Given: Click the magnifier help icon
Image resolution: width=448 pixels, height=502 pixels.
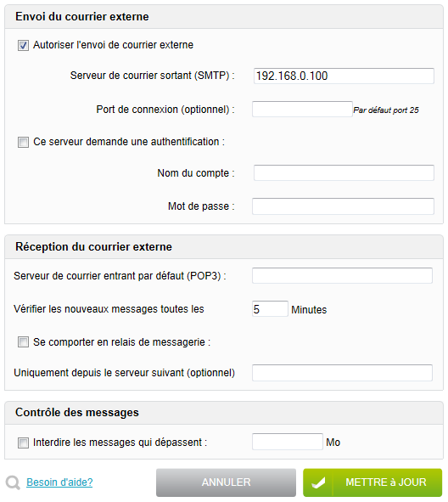Looking at the screenshot, I should point(13,482).
